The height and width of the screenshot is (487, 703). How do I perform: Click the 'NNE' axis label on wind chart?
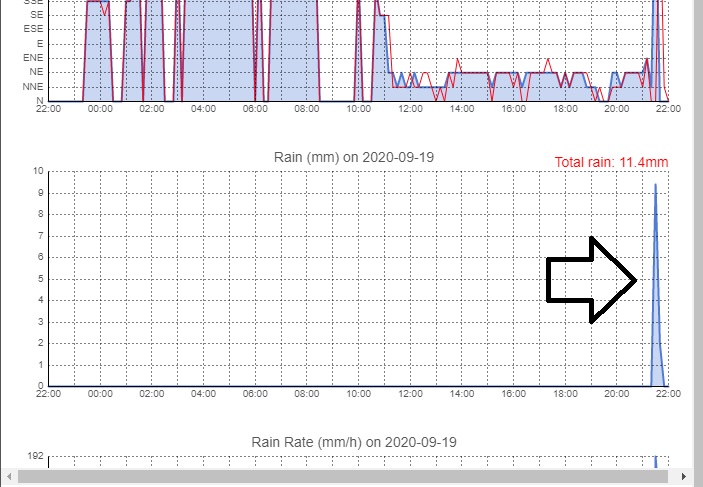33,87
